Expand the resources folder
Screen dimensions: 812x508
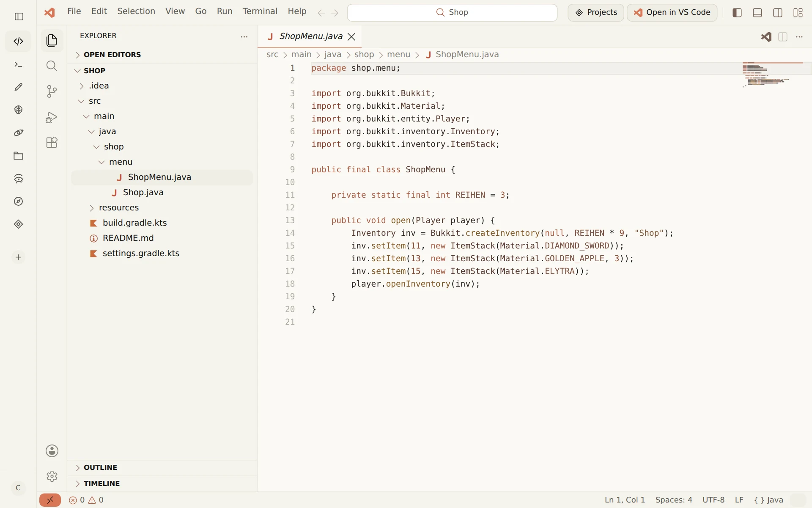point(162,207)
